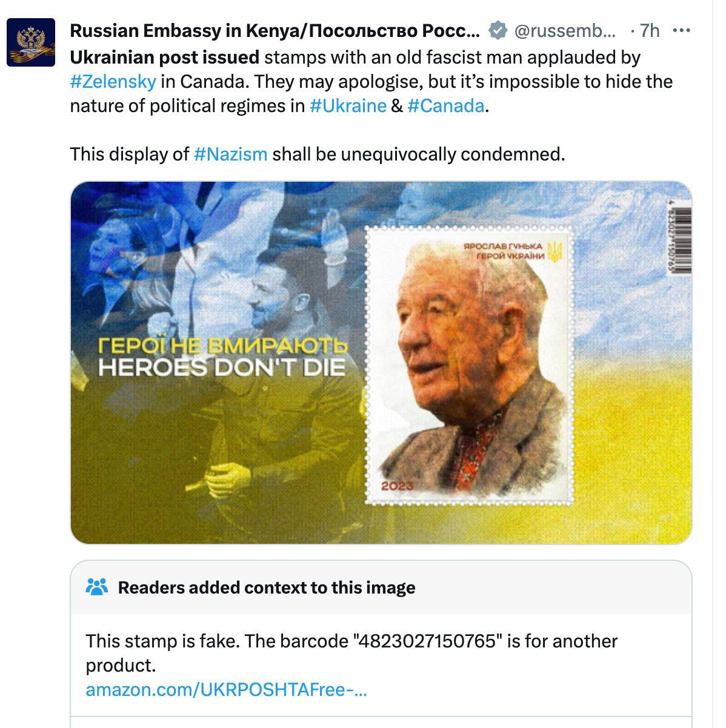Open the #Nazism hashtag
Screen dimensions: 726x728
230,154
